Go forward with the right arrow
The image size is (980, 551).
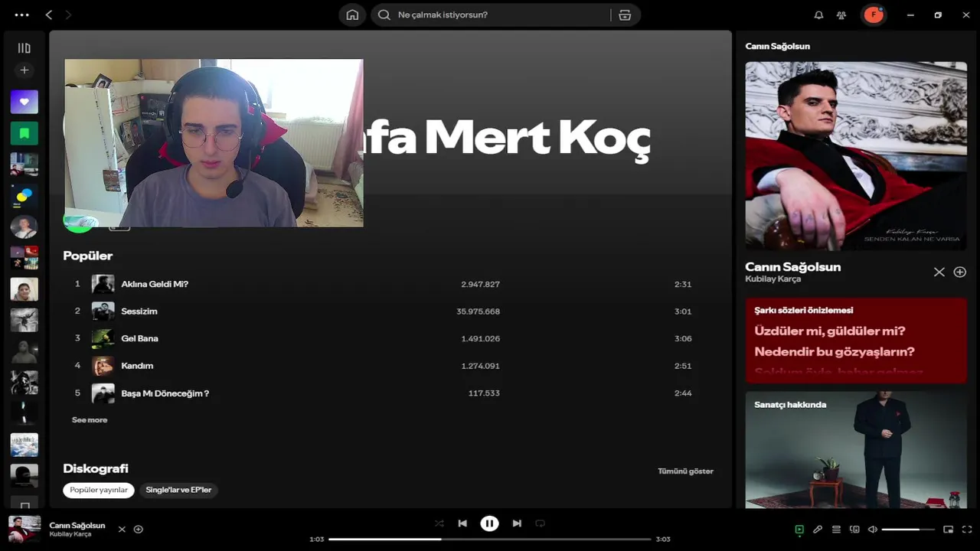(68, 15)
